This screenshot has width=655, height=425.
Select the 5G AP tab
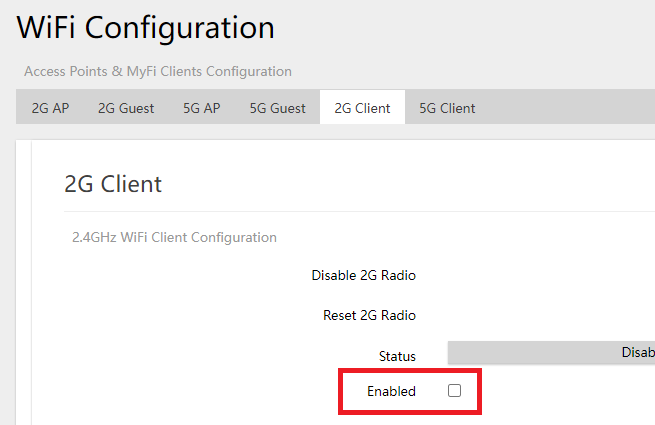201,108
